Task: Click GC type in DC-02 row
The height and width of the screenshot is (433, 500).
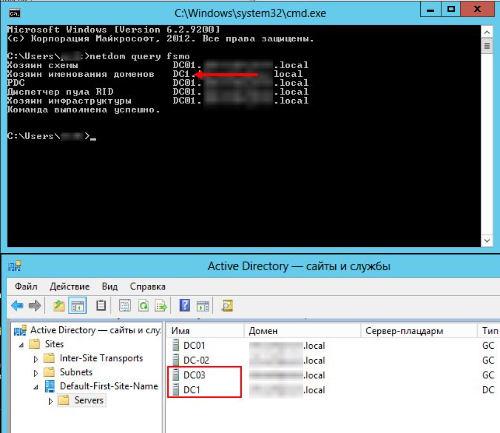Action: (x=488, y=360)
